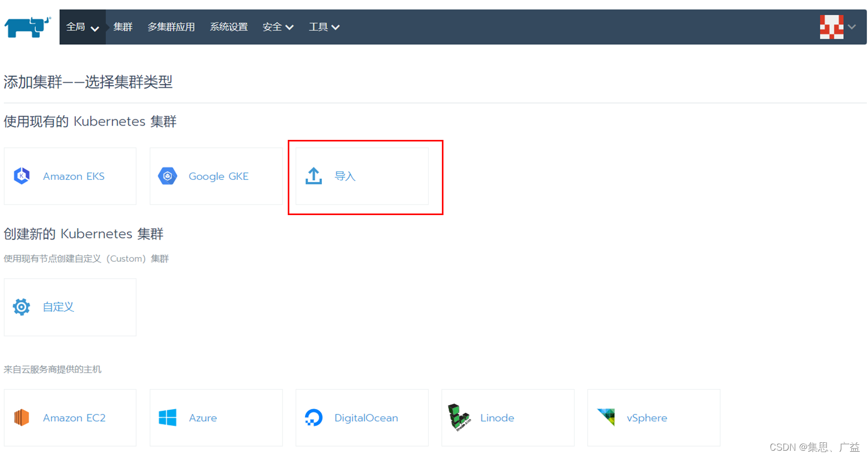Select the Amazon EC2 label
Screen dimensions: 868x457
tap(74, 418)
